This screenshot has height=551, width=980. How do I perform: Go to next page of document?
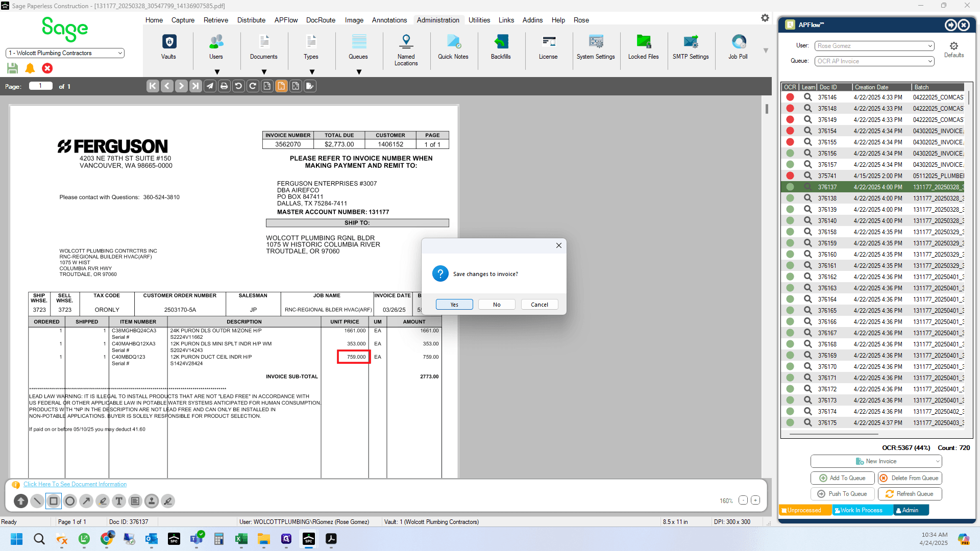pyautogui.click(x=181, y=86)
